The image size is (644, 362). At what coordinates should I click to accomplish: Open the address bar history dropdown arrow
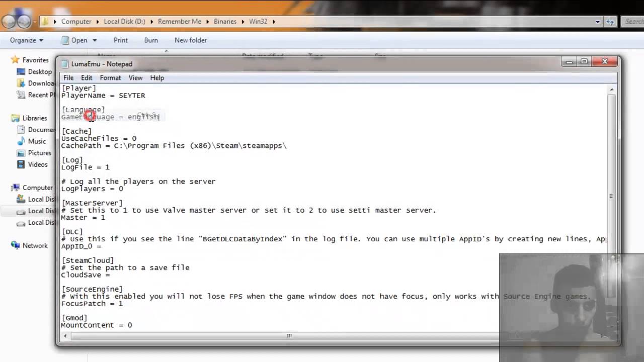[598, 22]
